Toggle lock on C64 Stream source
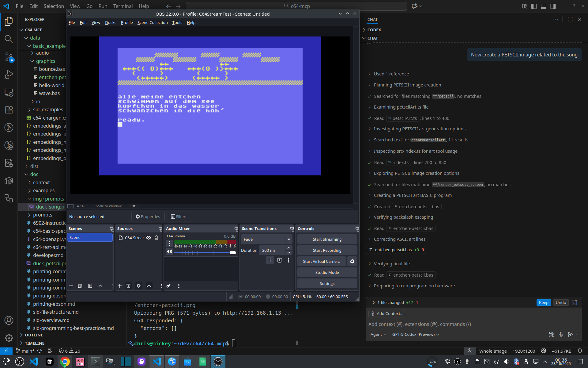The image size is (588, 368). click(x=156, y=238)
